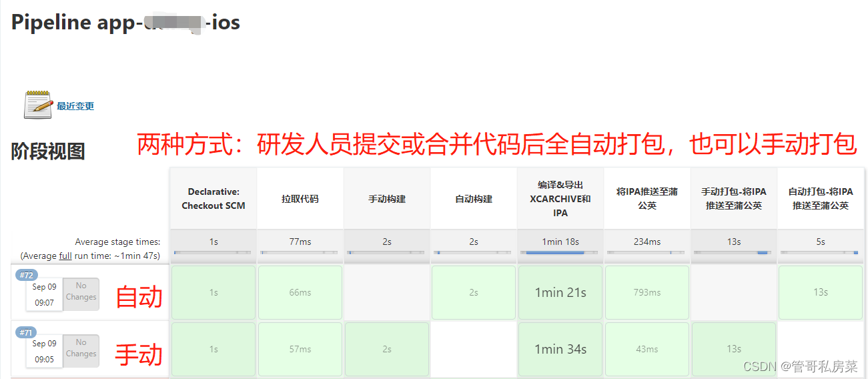Viewport: 868px width, 379px height.
Task: Select 手动打包-将IPA推送至蒲公英 stage header
Action: 734,199
